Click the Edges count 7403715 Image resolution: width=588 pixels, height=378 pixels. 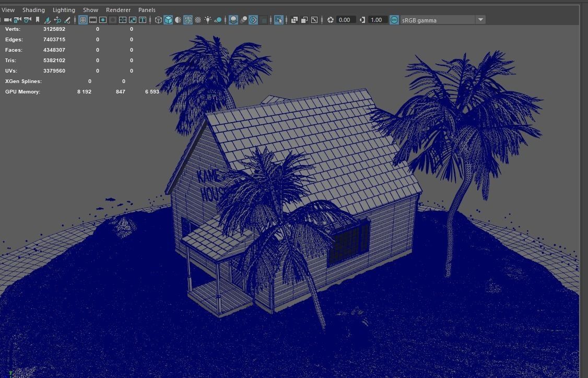[x=54, y=39]
